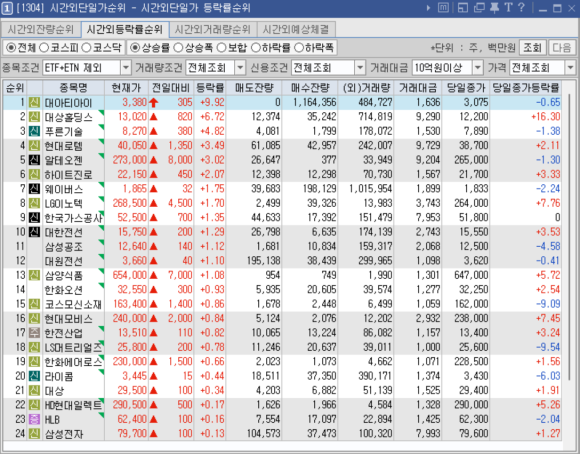Click the 신 badge beside 삼성전자
This screenshot has width=580, height=454.
34,433
